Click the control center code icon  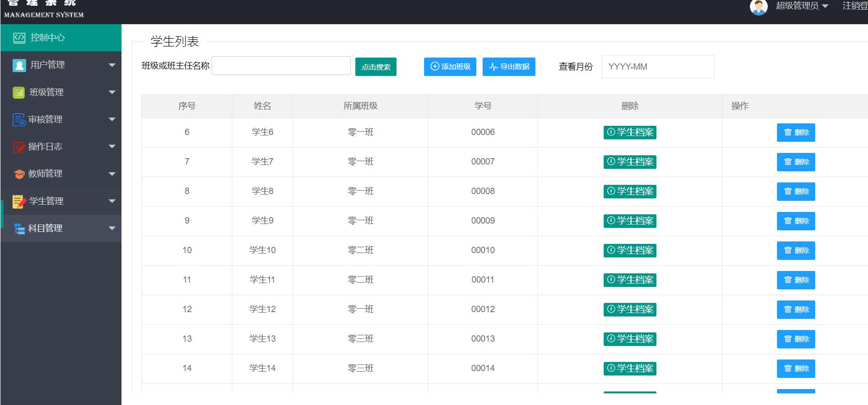19,38
